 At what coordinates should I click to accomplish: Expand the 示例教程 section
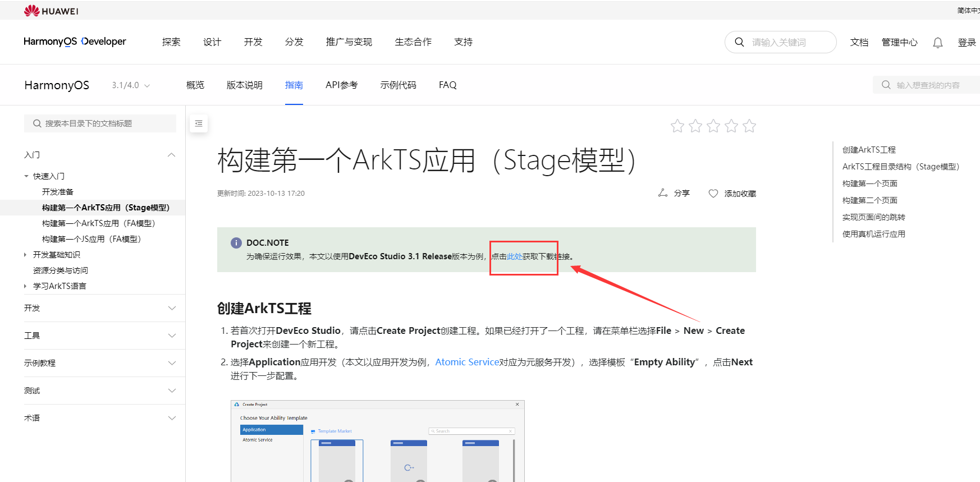point(172,363)
